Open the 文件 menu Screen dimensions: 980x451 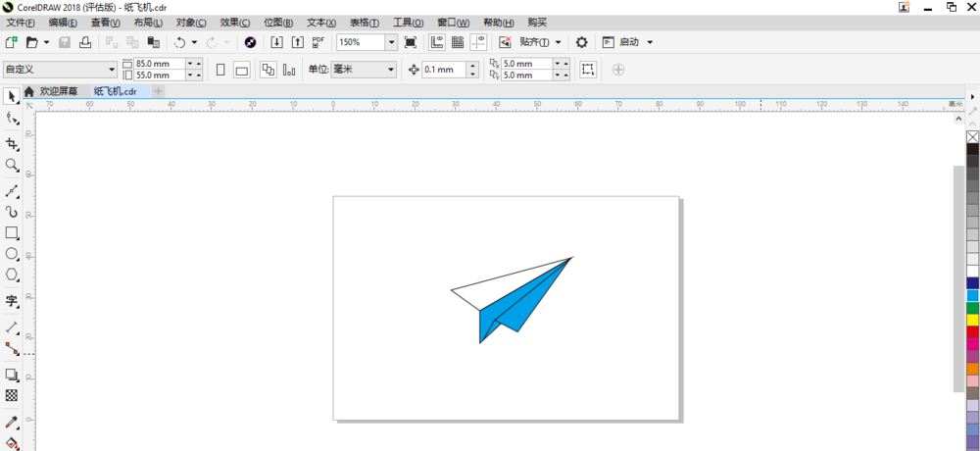(21, 24)
